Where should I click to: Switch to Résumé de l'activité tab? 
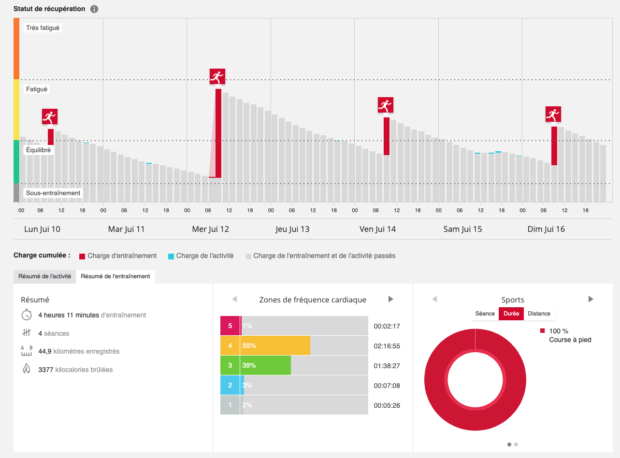click(x=45, y=276)
